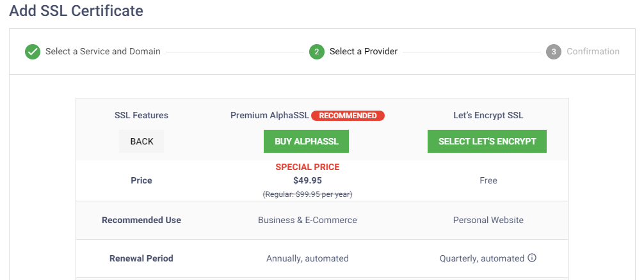Click the step 2 circle icon
The width and height of the screenshot is (644, 280).
(316, 52)
